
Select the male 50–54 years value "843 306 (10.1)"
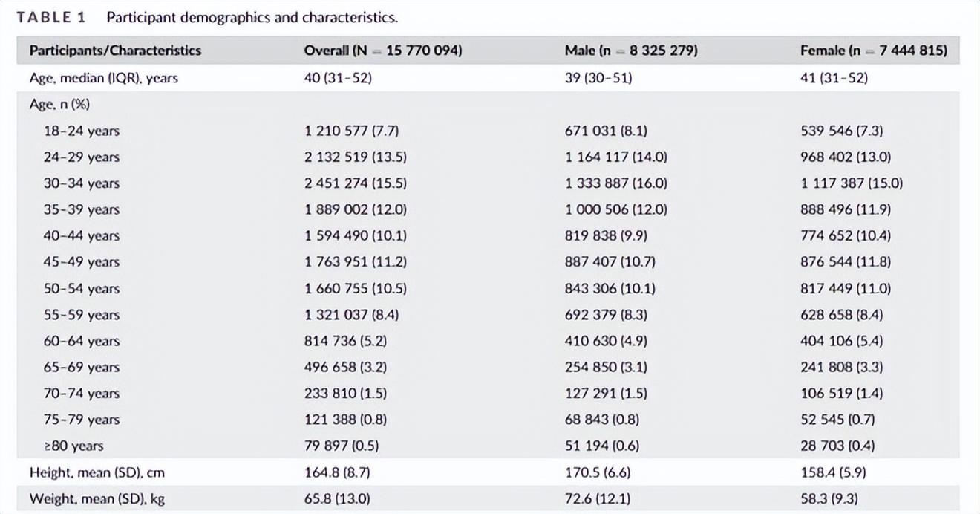tap(610, 288)
